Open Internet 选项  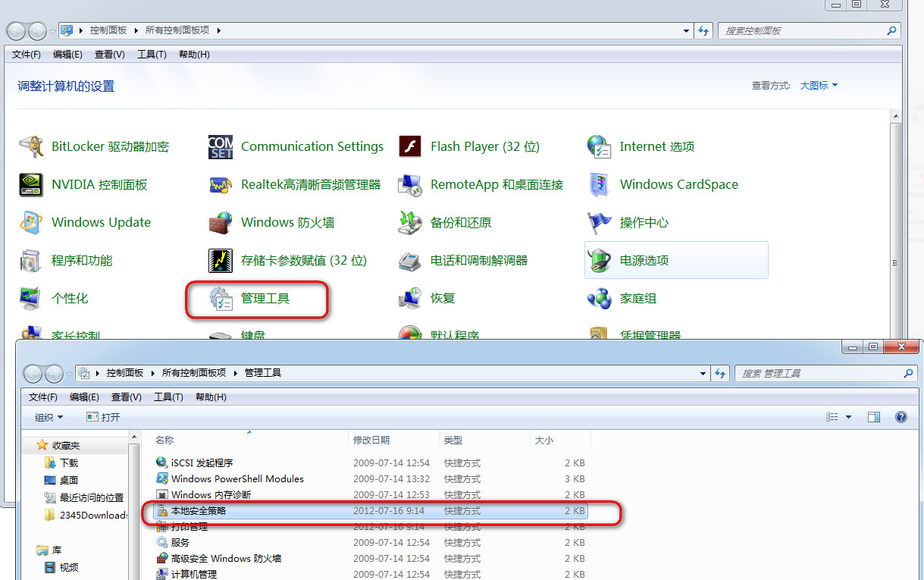[641, 146]
